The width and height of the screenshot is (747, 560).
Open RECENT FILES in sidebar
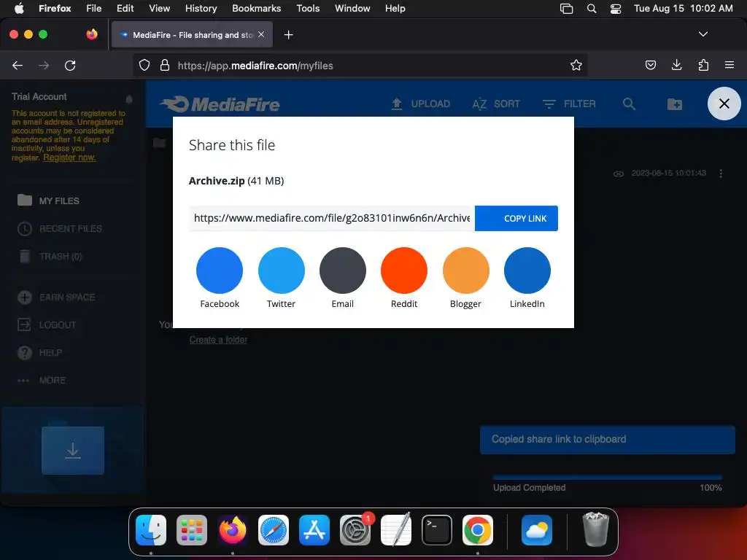[x=60, y=228]
